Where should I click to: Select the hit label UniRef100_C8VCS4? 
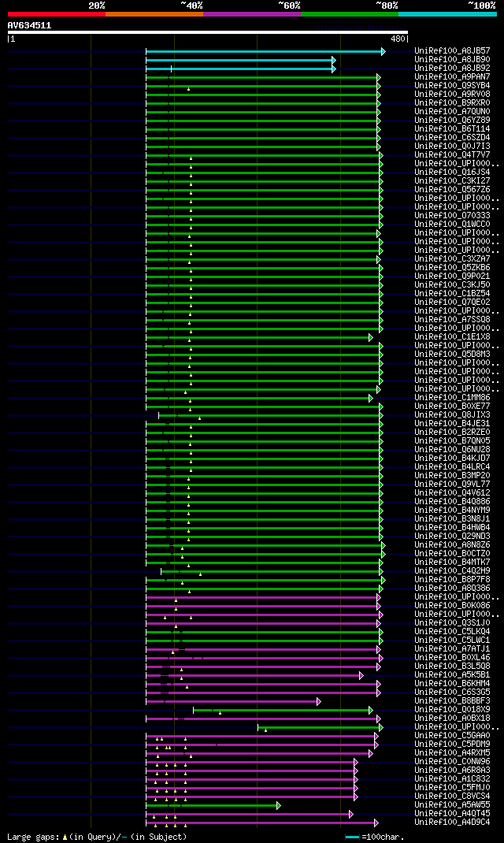[x=452, y=797]
